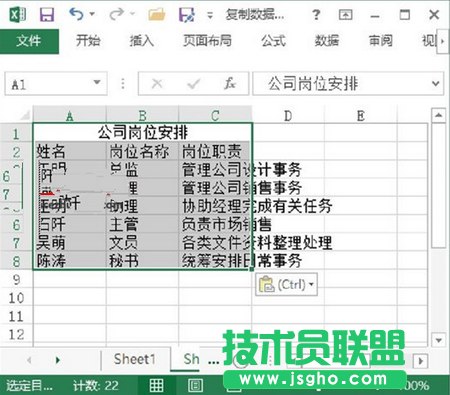Image resolution: width=450 pixels, height=395 pixels.
Task: Click the merged title cell 公司岗位安排
Action: pyautogui.click(x=143, y=133)
